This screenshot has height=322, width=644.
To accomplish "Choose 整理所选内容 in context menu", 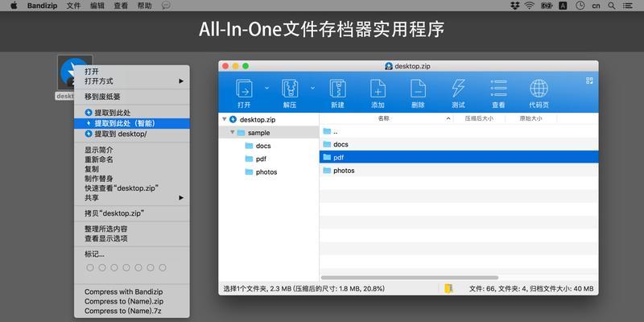I will (132, 229).
